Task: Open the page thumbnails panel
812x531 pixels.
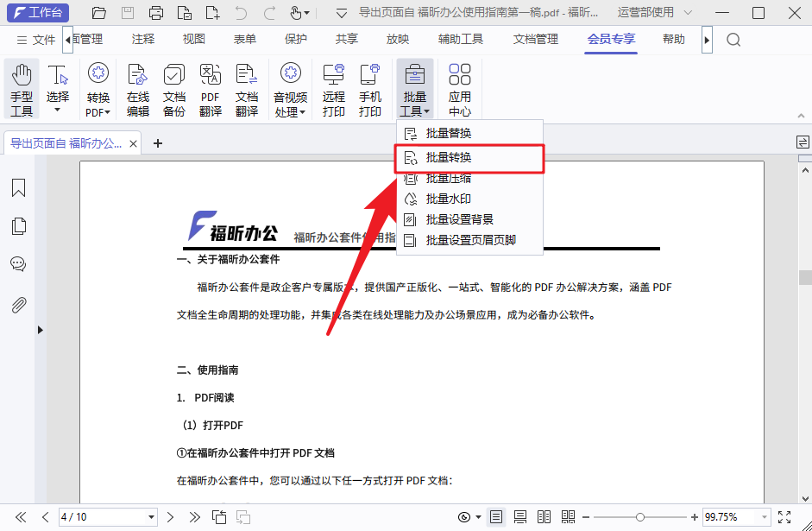Action: (x=18, y=224)
